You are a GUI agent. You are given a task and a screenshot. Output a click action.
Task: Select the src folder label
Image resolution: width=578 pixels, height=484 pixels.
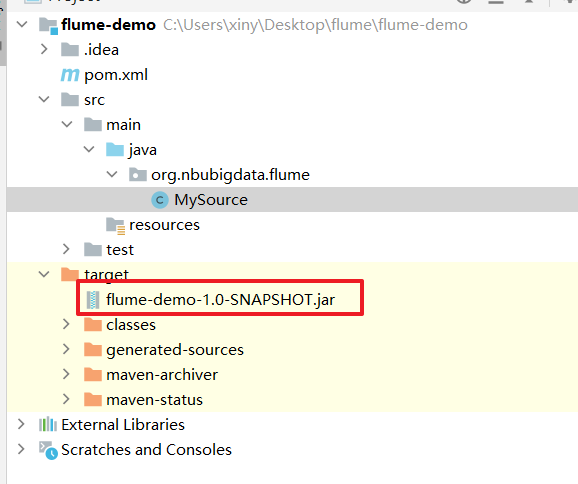(x=94, y=100)
